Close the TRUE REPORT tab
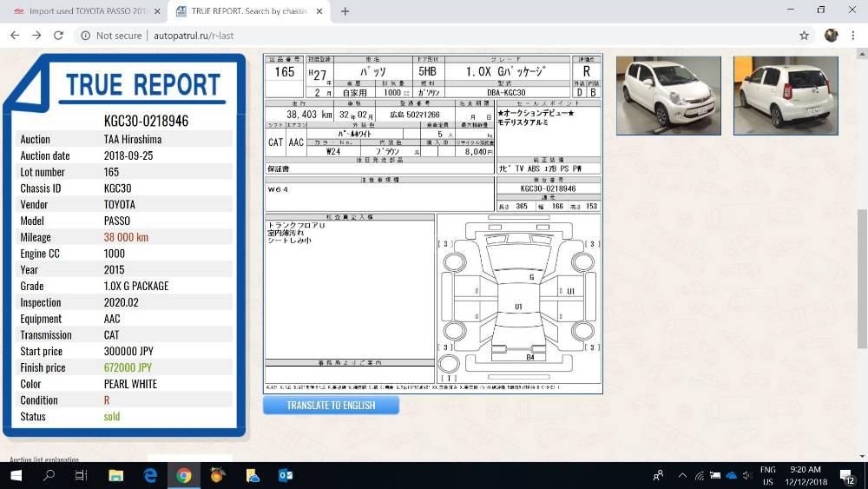Image resolution: width=868 pixels, height=489 pixels. click(x=319, y=11)
